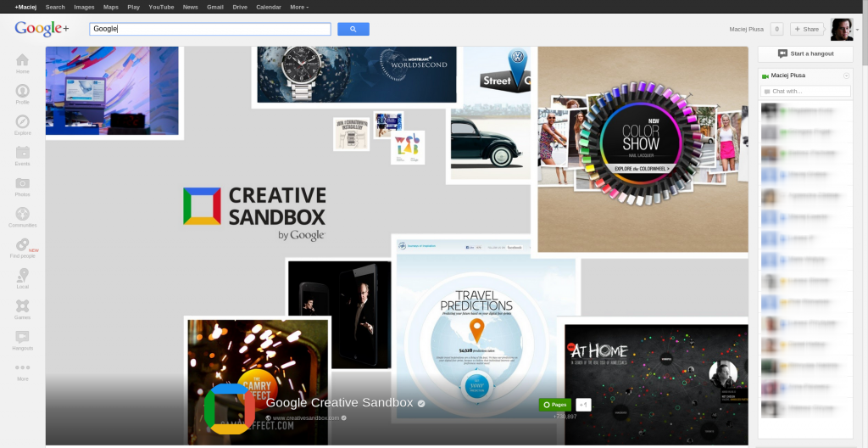Image resolution: width=868 pixels, height=448 pixels.
Task: Go to Explore via the compass icon
Action: [x=23, y=122]
